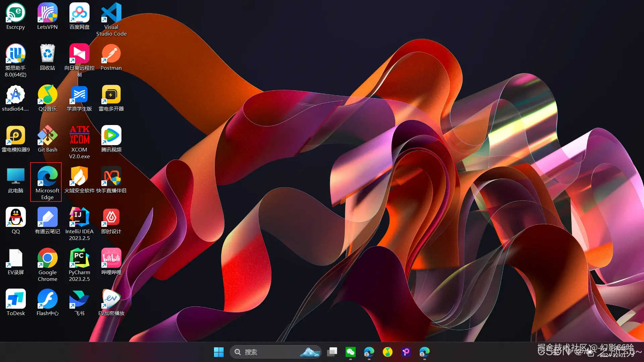The height and width of the screenshot is (362, 644).
Task: Open the 此电脑 This PC icon
Action: (15, 177)
